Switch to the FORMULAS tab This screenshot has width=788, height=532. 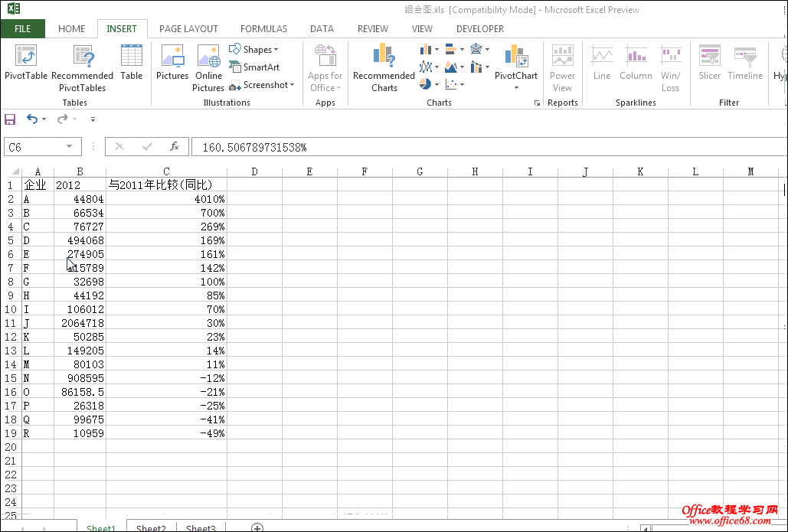263,28
